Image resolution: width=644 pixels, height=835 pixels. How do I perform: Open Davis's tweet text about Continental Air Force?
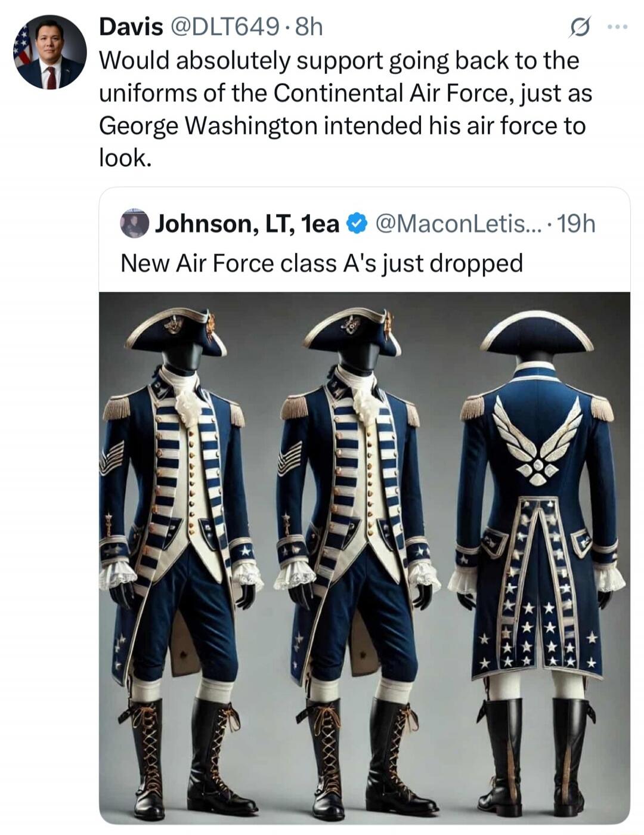click(345, 109)
